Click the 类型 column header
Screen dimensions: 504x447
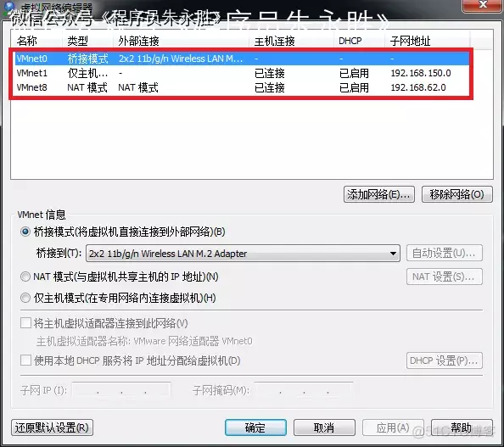[x=87, y=41]
